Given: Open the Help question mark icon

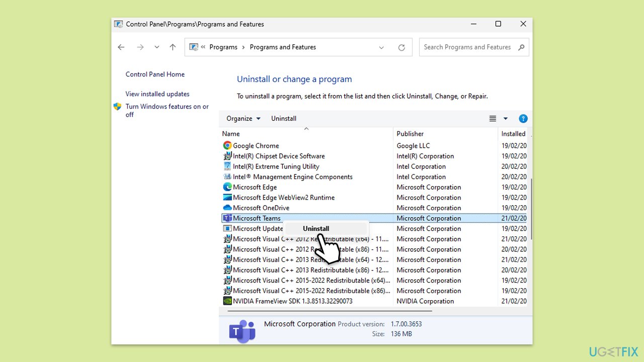Looking at the screenshot, I should coord(523,119).
